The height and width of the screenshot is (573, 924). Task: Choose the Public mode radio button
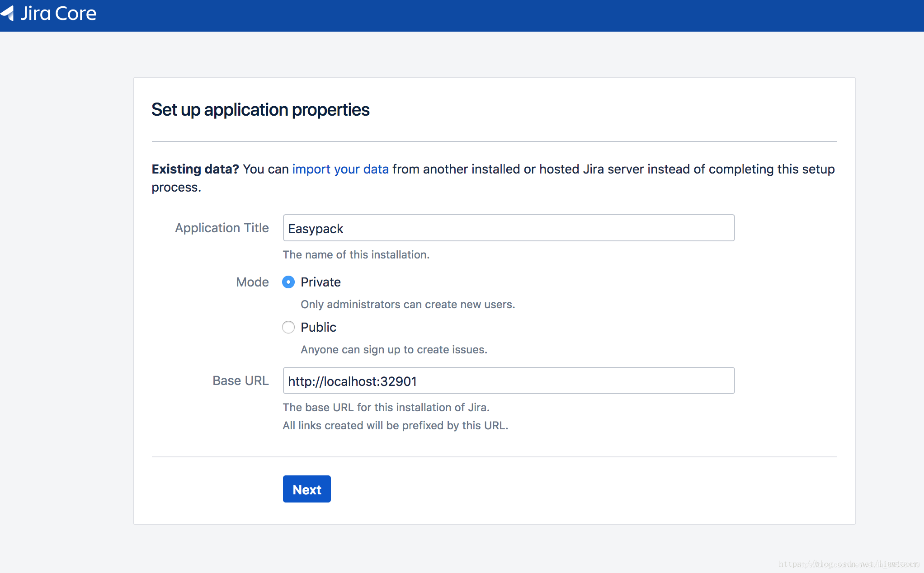point(288,327)
